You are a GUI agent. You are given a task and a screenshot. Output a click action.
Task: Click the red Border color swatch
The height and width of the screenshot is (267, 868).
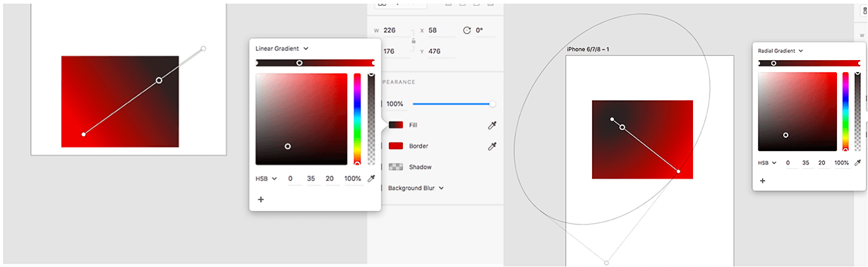[396, 146]
